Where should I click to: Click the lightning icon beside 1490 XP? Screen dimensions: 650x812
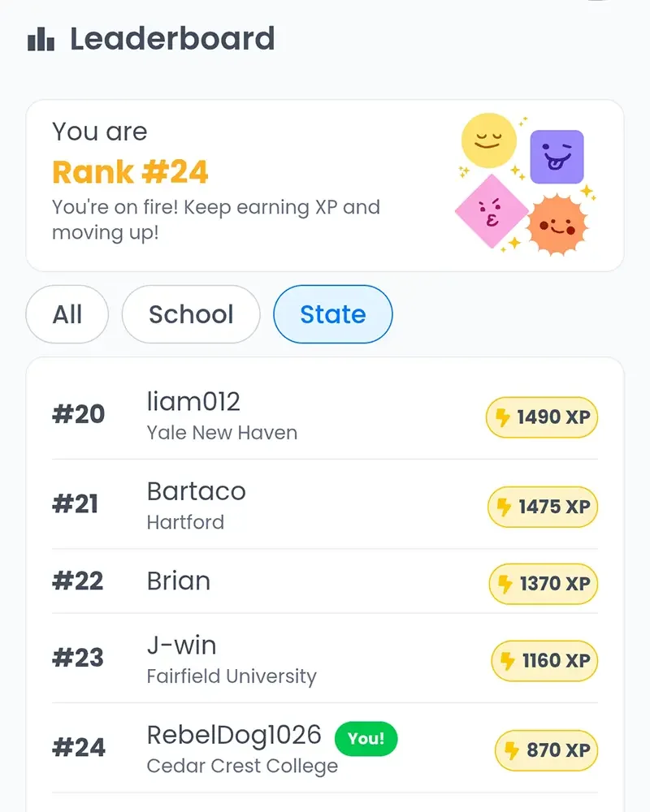coord(502,417)
